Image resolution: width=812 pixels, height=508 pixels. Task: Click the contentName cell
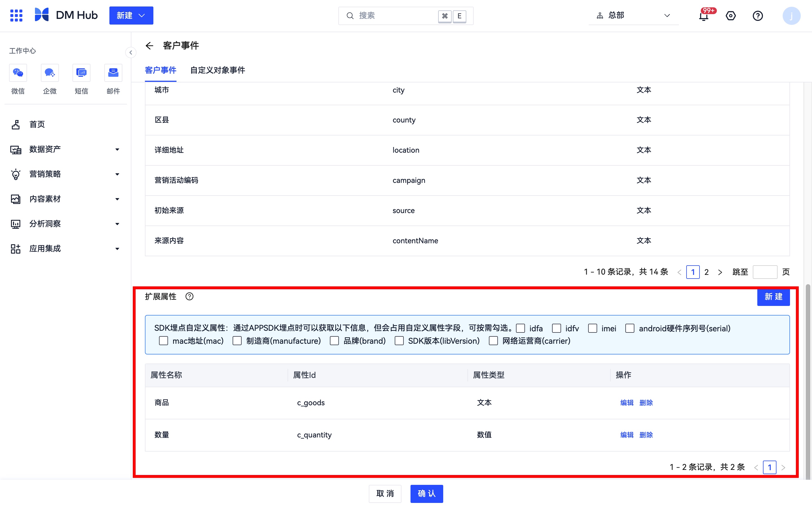415,241
